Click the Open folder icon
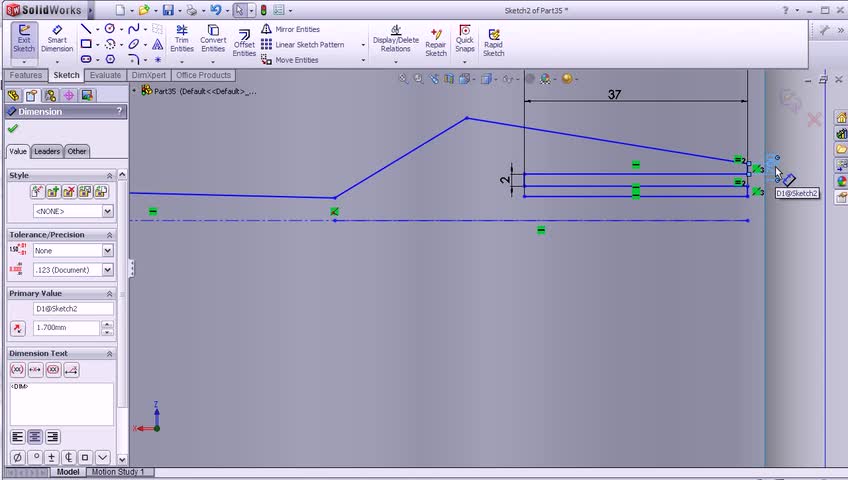The height and width of the screenshot is (480, 848). click(x=144, y=10)
